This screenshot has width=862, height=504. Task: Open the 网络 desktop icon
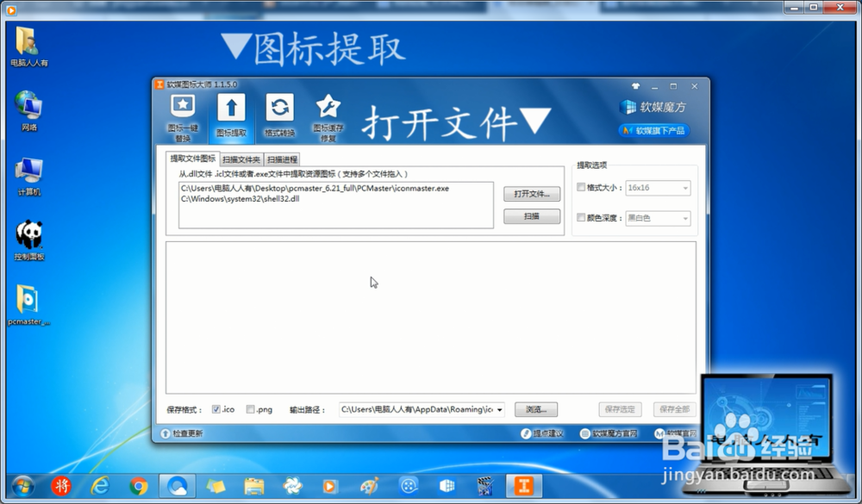click(28, 111)
